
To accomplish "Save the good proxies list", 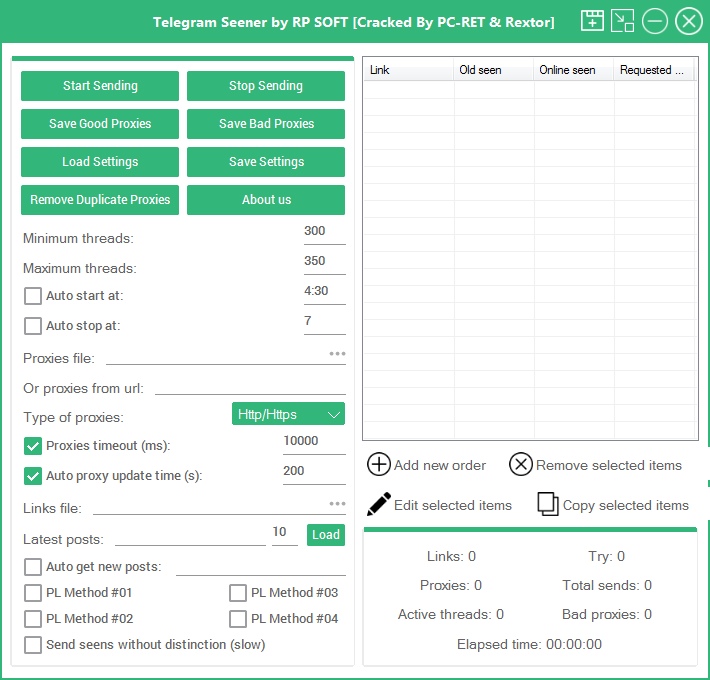I will point(100,124).
